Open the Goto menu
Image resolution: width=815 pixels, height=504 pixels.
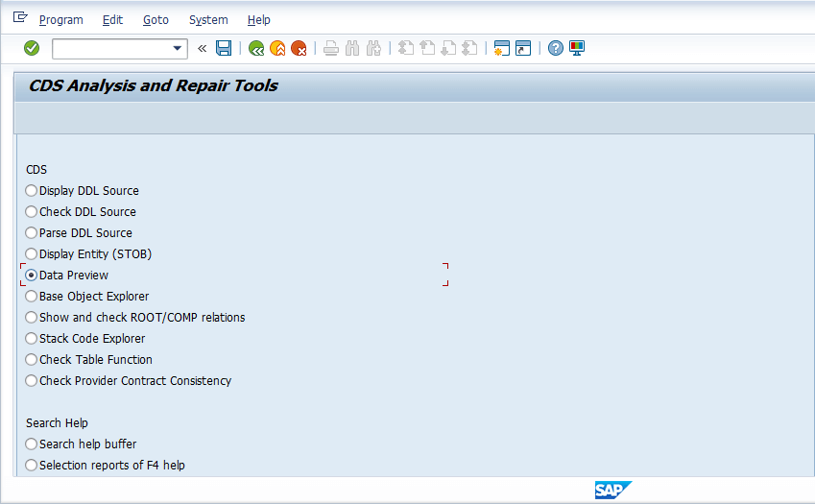pyautogui.click(x=156, y=20)
